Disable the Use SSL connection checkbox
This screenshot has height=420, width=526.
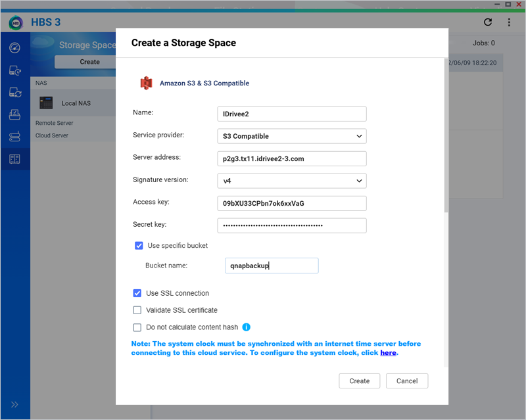click(x=137, y=293)
